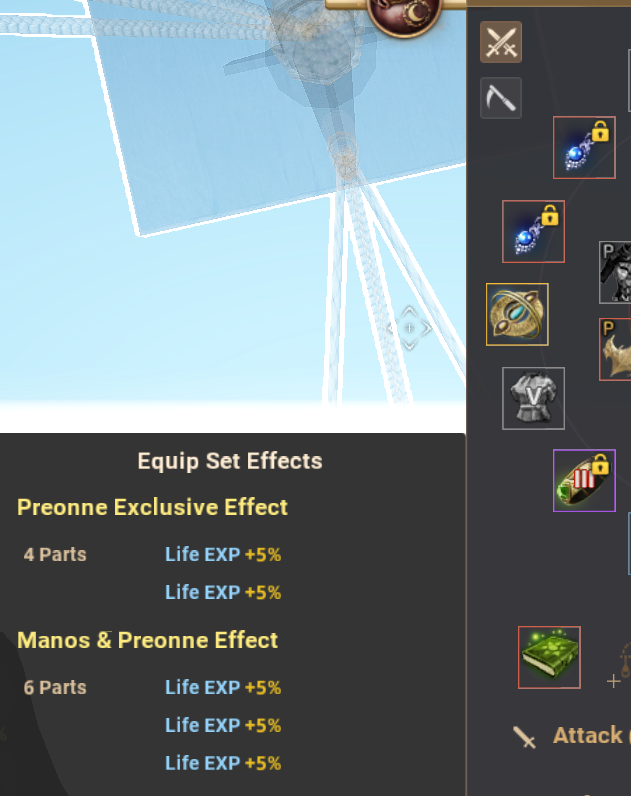
Task: Toggle the lock on the lower earring
Action: tap(550, 215)
